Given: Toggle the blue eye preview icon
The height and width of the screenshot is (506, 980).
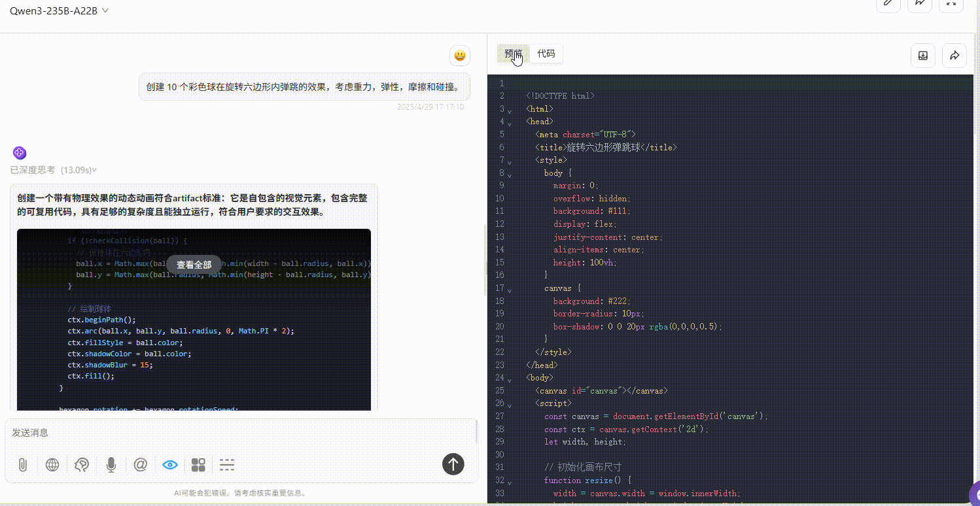Looking at the screenshot, I should [170, 465].
